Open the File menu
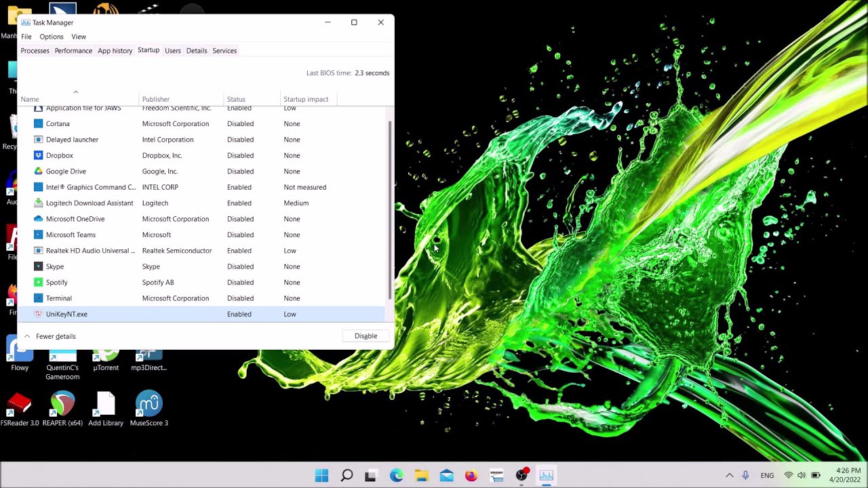The image size is (868, 488). point(26,37)
